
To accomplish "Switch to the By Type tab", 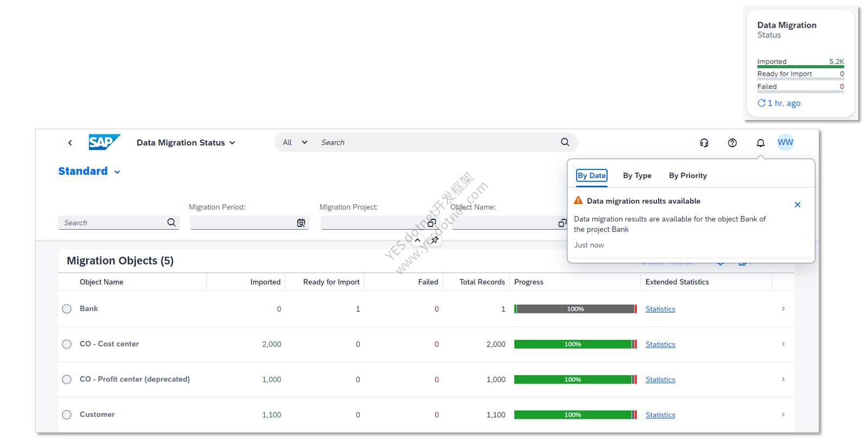I will coord(637,175).
